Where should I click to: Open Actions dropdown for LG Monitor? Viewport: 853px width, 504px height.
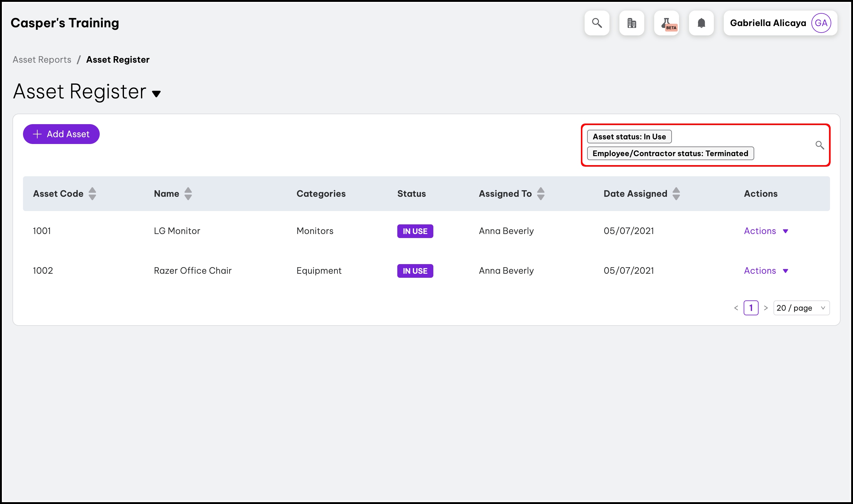(766, 231)
